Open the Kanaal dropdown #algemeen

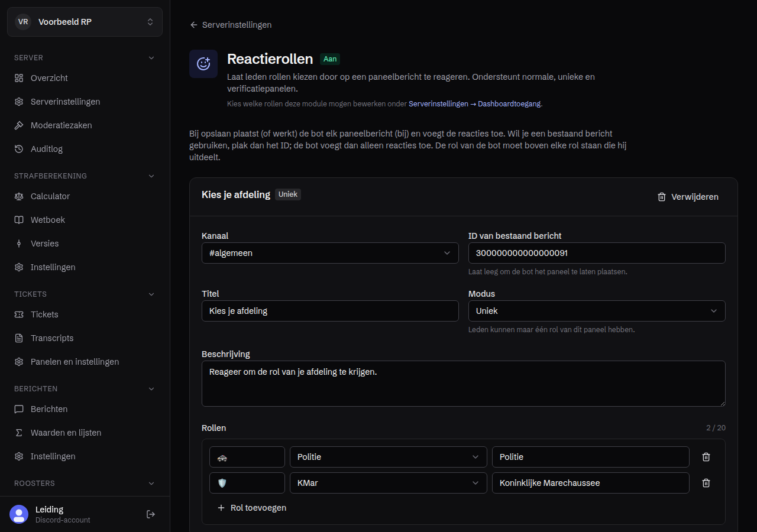[330, 253]
